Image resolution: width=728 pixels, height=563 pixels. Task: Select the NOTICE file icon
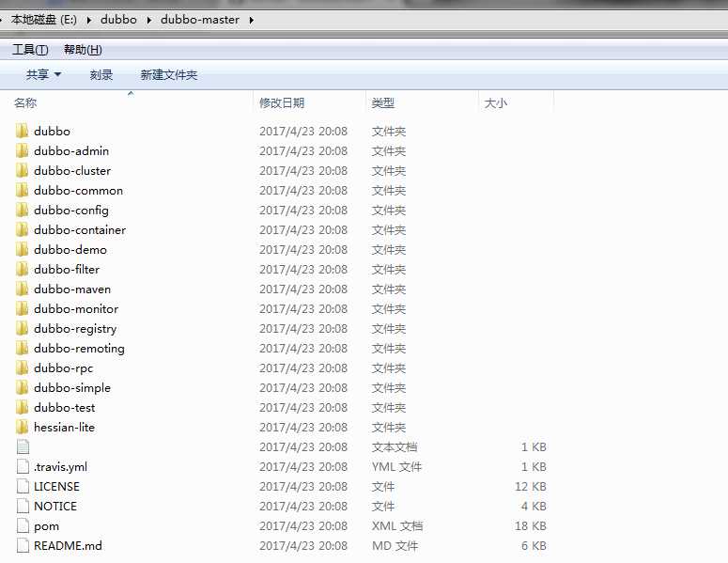23,507
